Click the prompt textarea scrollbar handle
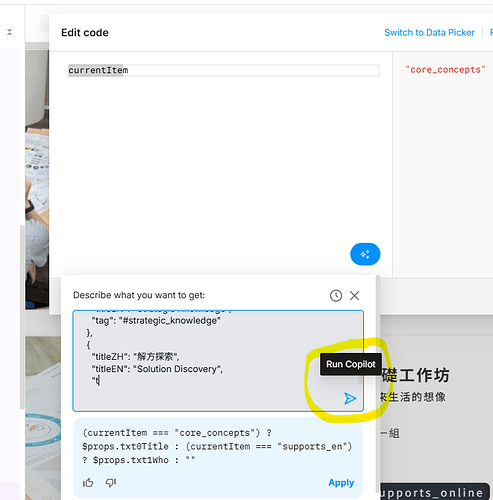The width and height of the screenshot is (493, 500). pos(360,380)
